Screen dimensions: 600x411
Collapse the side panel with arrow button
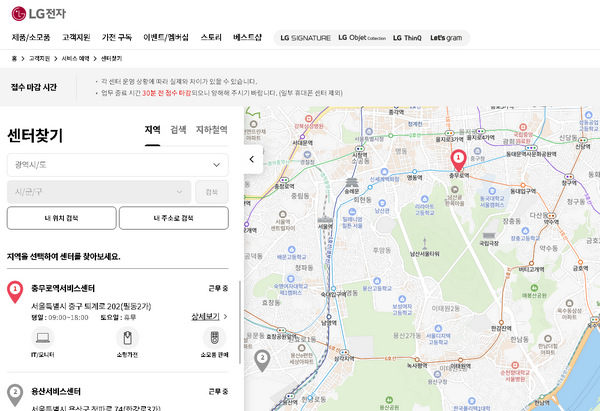(x=253, y=159)
